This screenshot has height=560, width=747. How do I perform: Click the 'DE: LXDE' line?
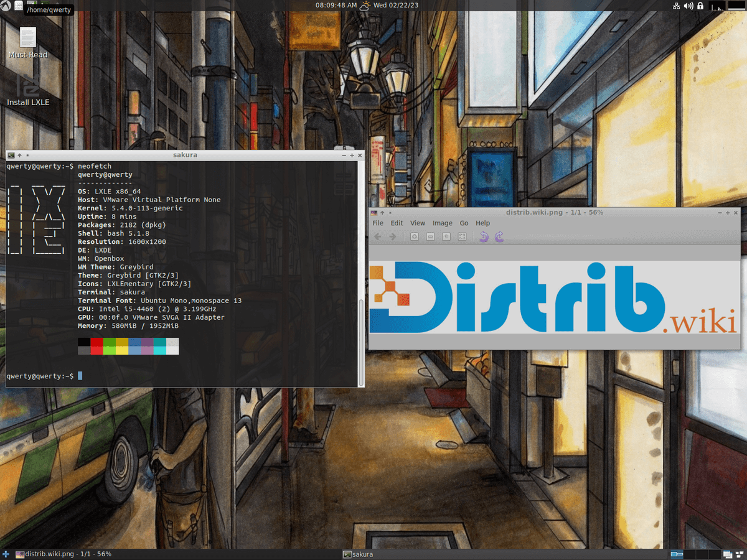tap(95, 250)
